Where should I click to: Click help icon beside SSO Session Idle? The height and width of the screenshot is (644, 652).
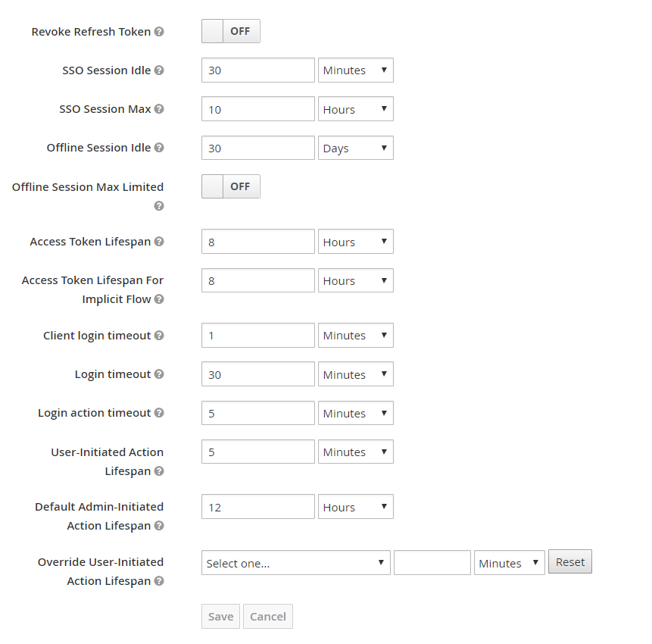pos(159,70)
